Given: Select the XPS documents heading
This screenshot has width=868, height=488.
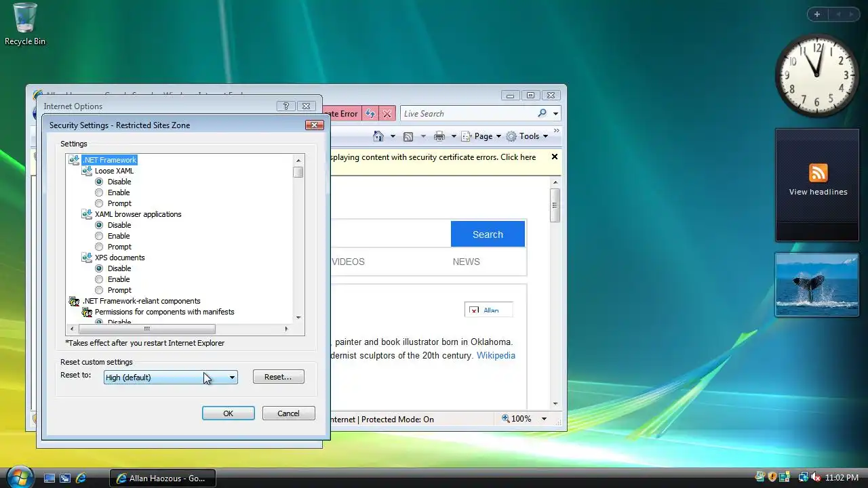Looking at the screenshot, I should coord(119,258).
